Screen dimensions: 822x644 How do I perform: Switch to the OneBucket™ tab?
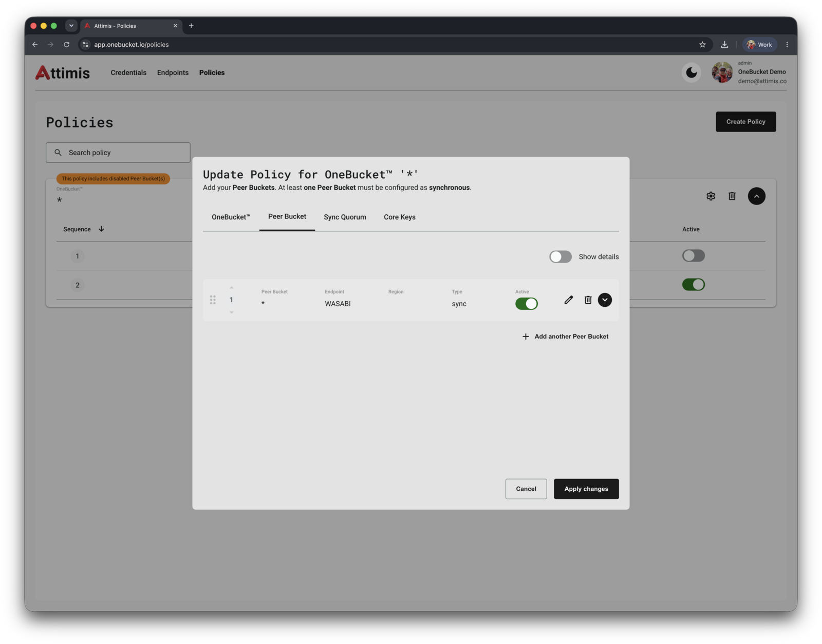[x=231, y=217]
